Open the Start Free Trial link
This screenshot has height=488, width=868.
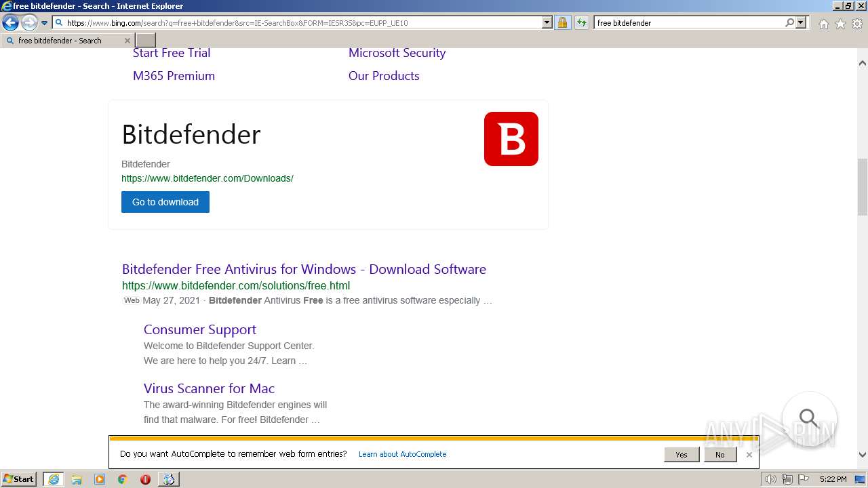coord(172,53)
